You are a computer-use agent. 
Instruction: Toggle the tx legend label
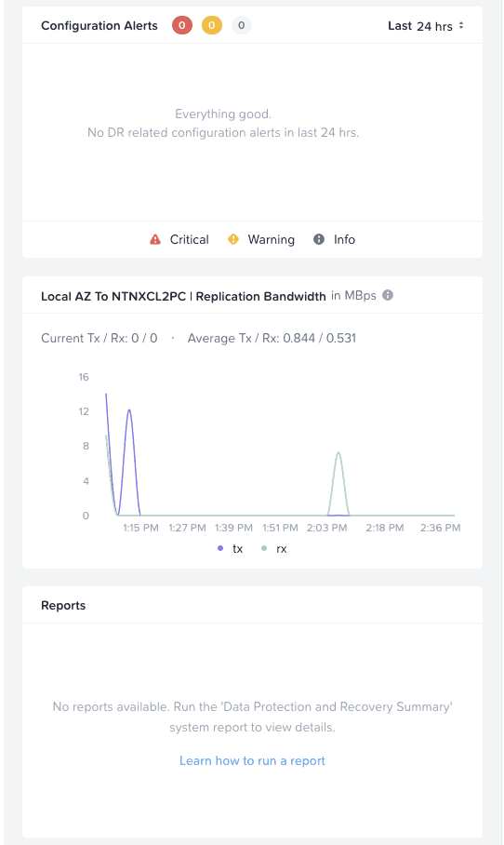[237, 549]
